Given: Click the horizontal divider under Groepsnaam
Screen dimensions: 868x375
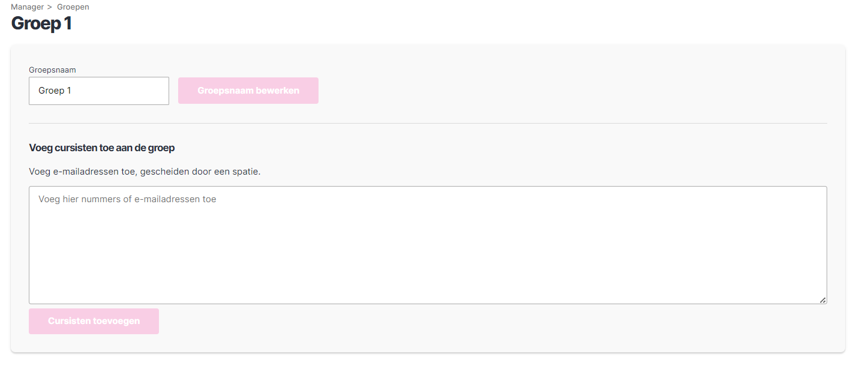Looking at the screenshot, I should coord(428,123).
